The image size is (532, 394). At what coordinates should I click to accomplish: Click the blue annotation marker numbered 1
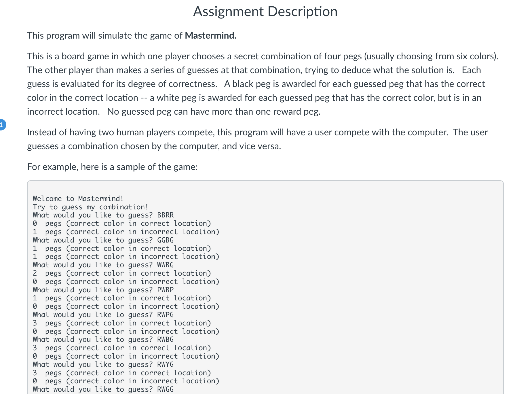[2, 124]
